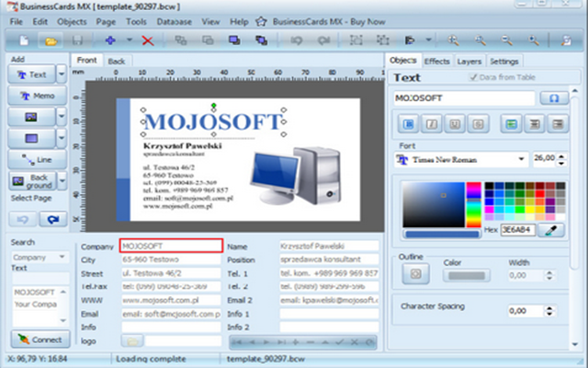This screenshot has width=588, height=368.
Task: Click inside the blue saturation color picker
Action: 434,204
